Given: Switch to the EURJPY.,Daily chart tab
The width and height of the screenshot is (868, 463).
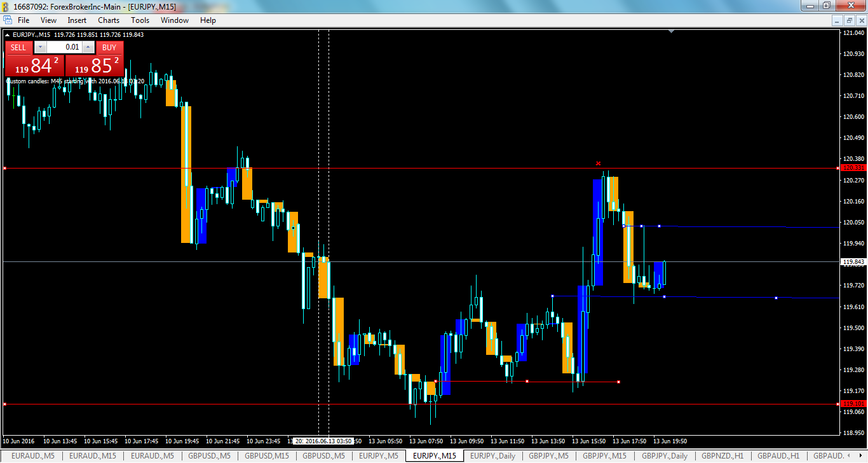Looking at the screenshot, I should coord(494,456).
